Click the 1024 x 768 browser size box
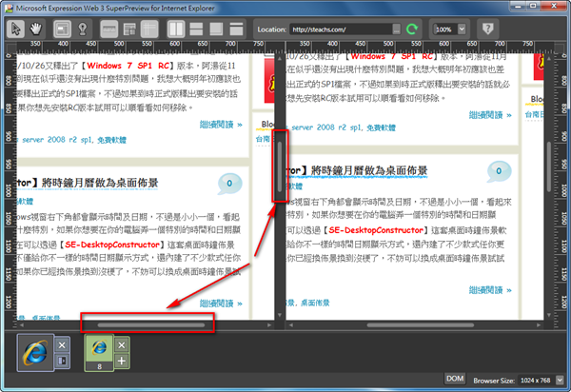 536,381
